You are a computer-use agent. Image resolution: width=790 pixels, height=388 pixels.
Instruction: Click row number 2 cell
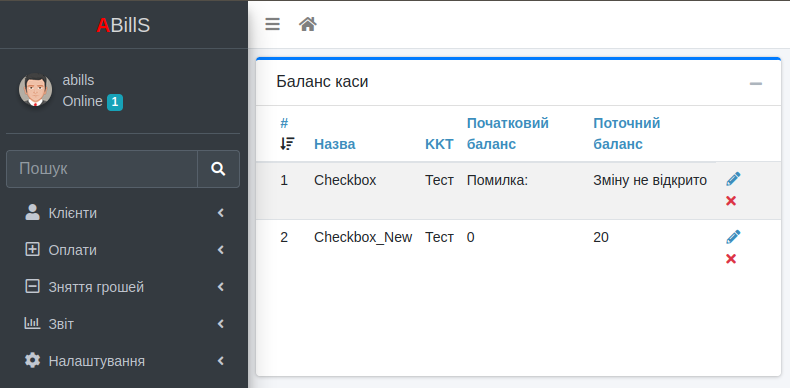pos(284,237)
